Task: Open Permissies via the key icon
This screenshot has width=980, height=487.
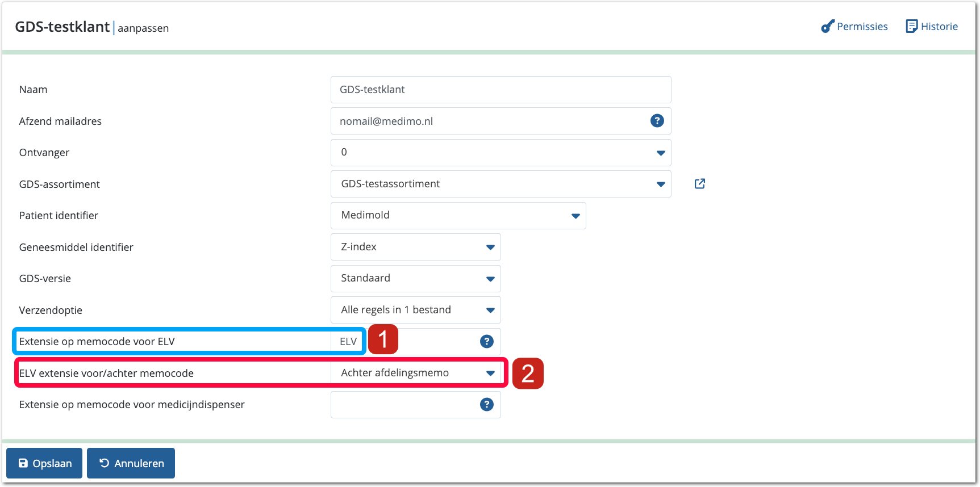Action: 827,27
